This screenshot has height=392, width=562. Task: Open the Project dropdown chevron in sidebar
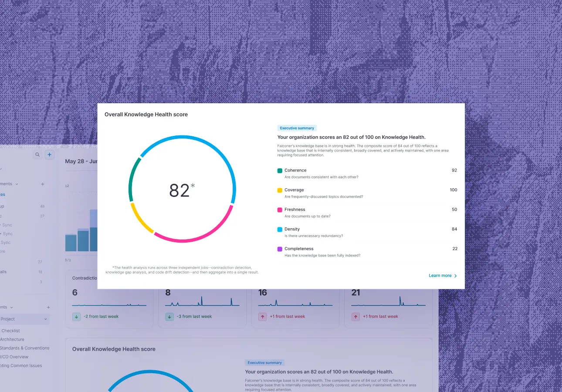tap(45, 319)
